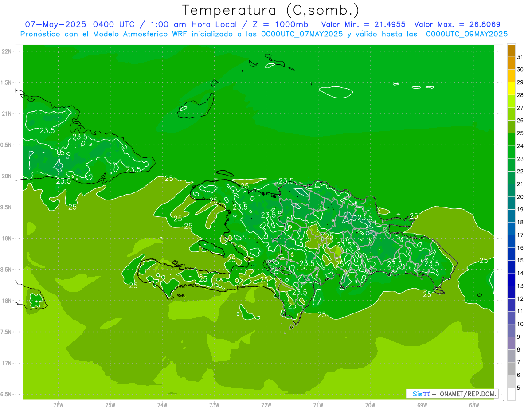Viewport: 532px width, 411px height.
Task: Click the lime swatch between 26 and 27
Action: click(x=511, y=114)
